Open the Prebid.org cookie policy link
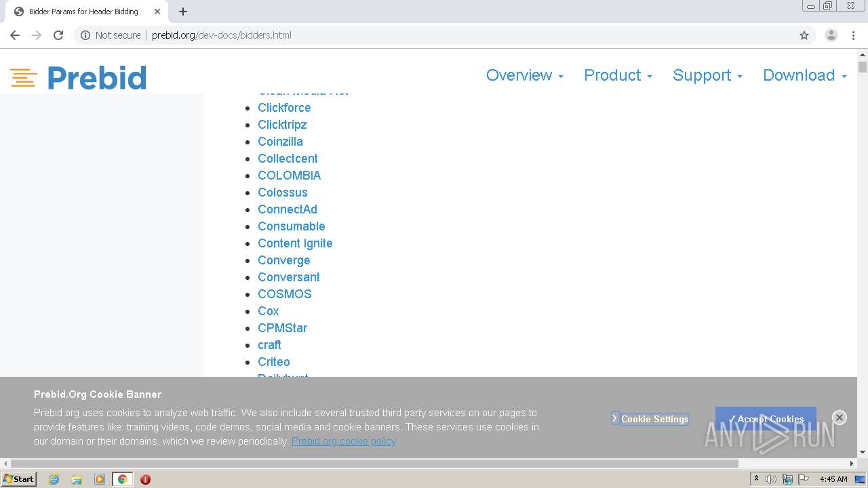This screenshot has width=868, height=488. (344, 441)
